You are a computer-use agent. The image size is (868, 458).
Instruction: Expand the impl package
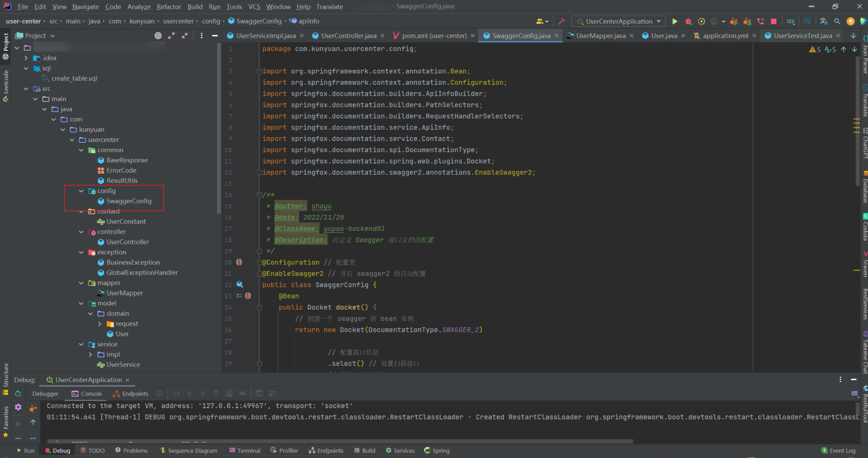[x=90, y=354]
